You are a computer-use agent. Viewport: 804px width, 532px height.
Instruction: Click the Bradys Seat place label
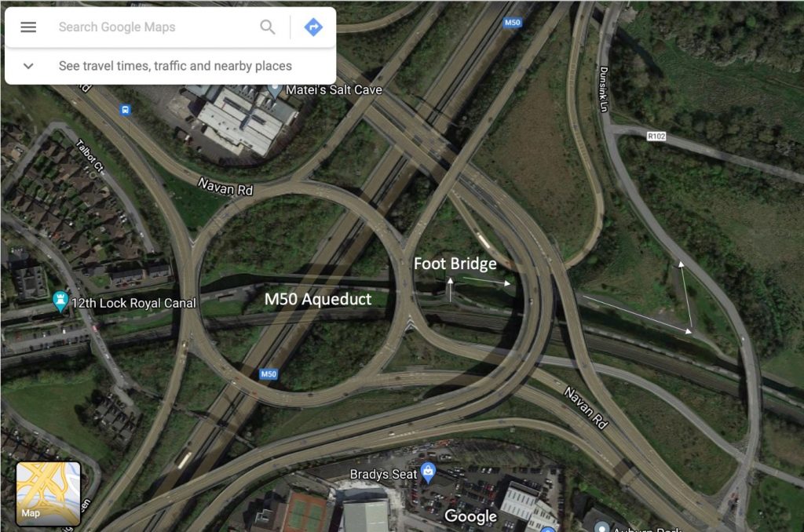tap(383, 474)
